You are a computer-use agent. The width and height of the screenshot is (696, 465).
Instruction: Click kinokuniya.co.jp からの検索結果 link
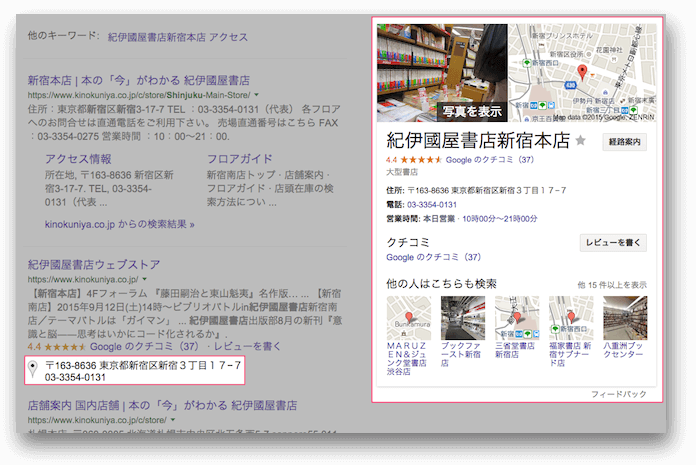(119, 224)
